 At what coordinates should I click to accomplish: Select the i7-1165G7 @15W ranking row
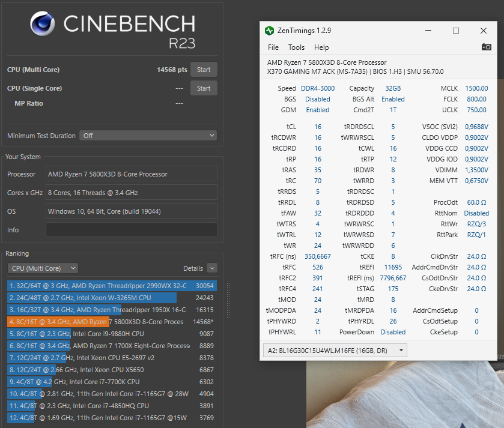click(x=112, y=418)
